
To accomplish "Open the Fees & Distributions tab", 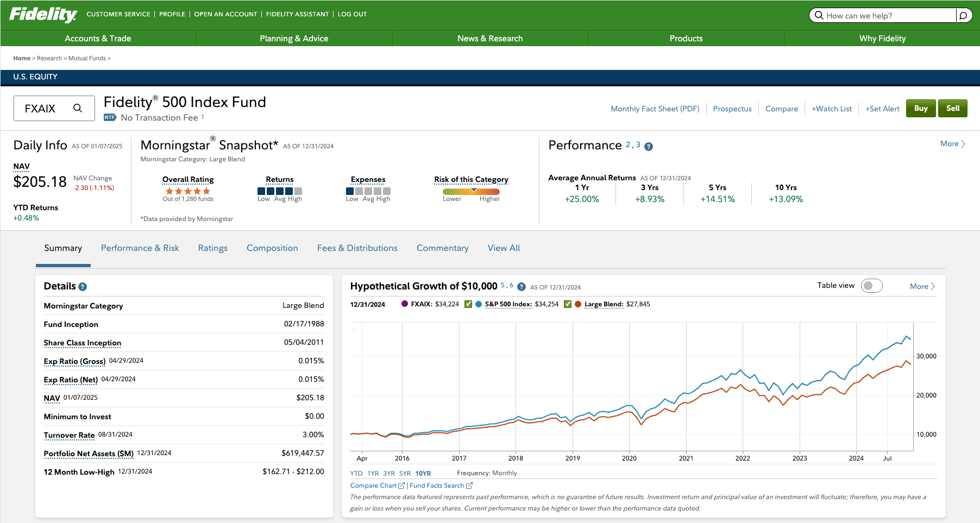I will coord(357,248).
